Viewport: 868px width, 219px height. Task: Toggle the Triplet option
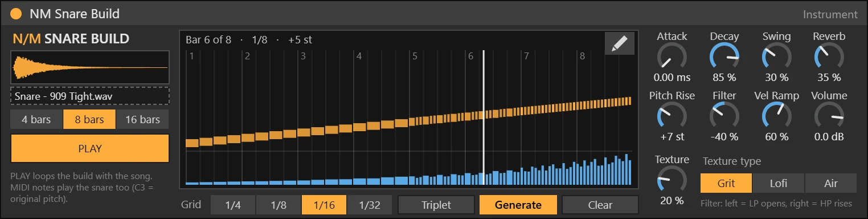point(436,205)
